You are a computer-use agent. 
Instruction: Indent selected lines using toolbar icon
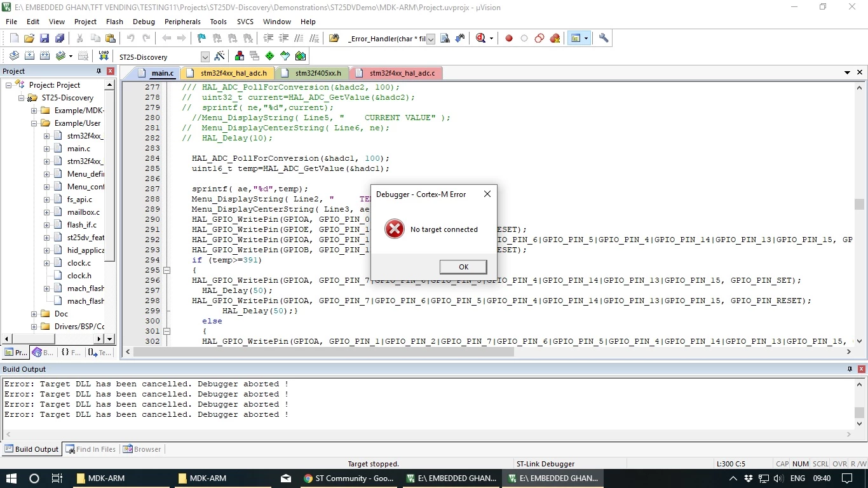(269, 38)
